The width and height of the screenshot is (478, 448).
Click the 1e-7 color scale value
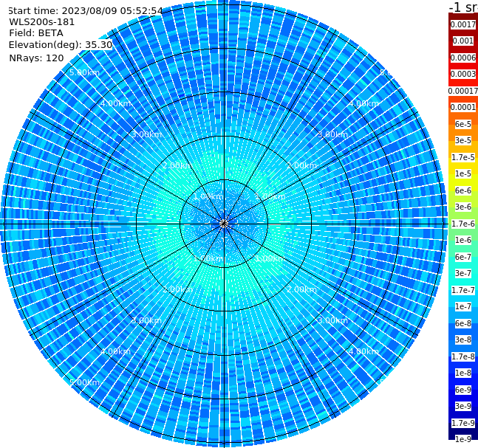point(463,306)
